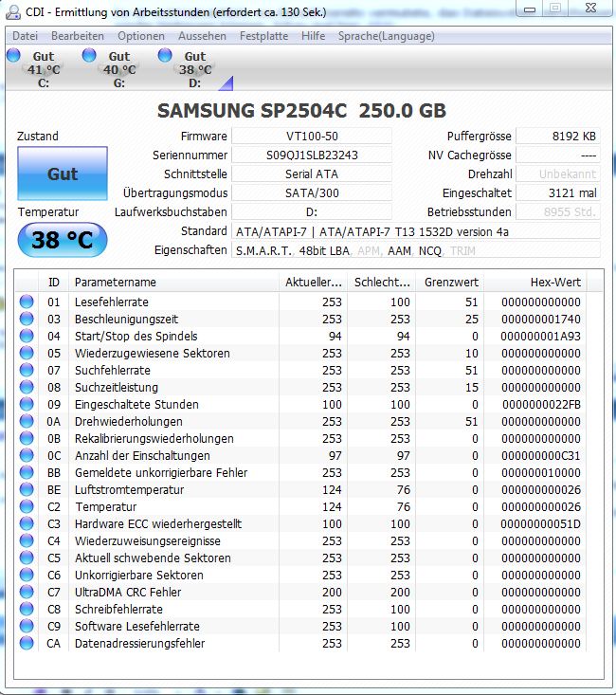This screenshot has height=695, width=616.
Task: Click hex value 000000001A93
Action: pos(541,336)
